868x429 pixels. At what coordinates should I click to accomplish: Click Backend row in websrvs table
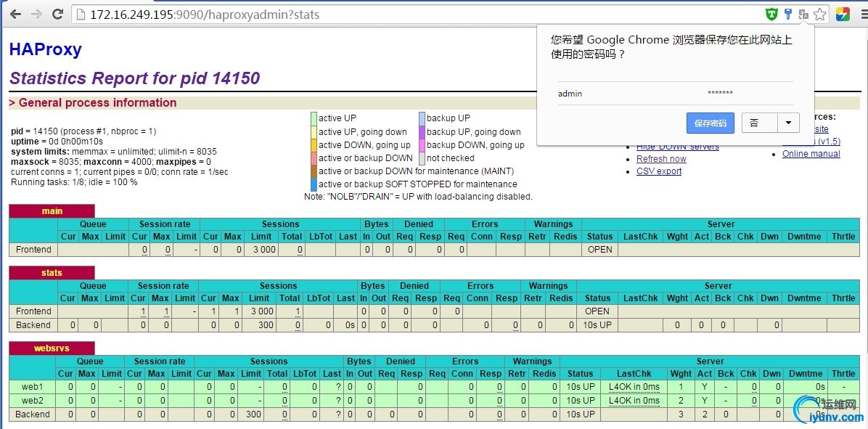tap(32, 414)
